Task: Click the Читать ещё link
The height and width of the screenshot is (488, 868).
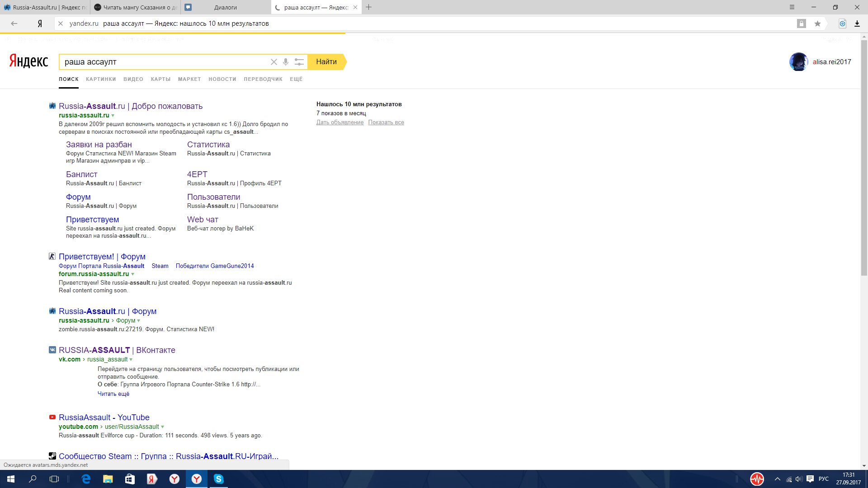Action: [x=113, y=394]
